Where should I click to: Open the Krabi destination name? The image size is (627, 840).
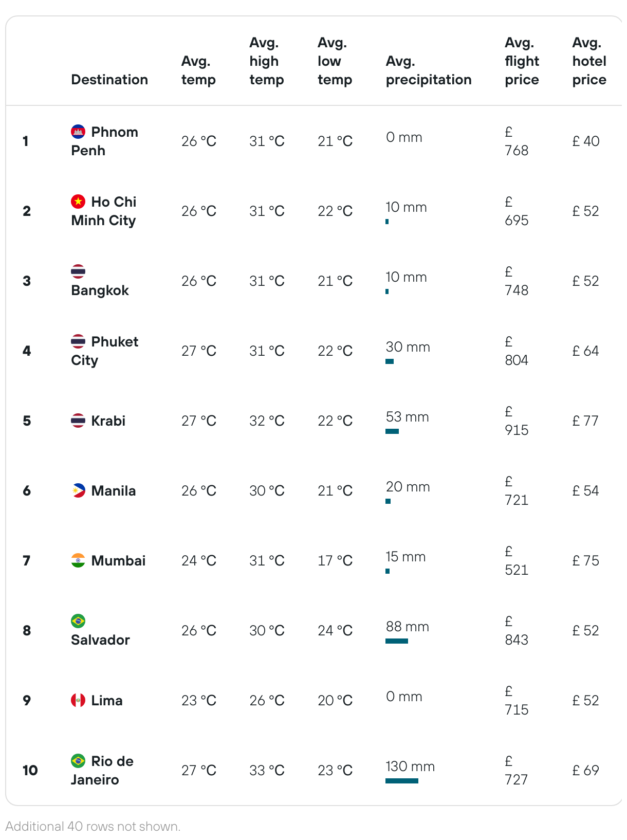(108, 421)
